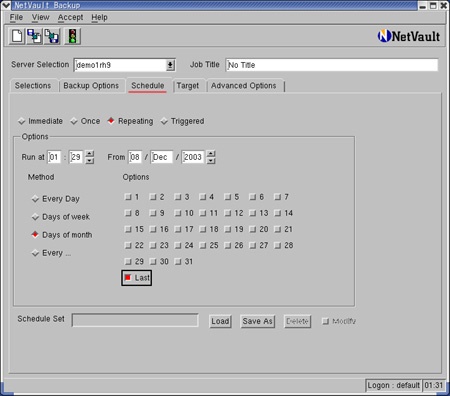Check day 18 of the month
Image resolution: width=450 pixels, height=396 pixels.
pyautogui.click(x=203, y=229)
